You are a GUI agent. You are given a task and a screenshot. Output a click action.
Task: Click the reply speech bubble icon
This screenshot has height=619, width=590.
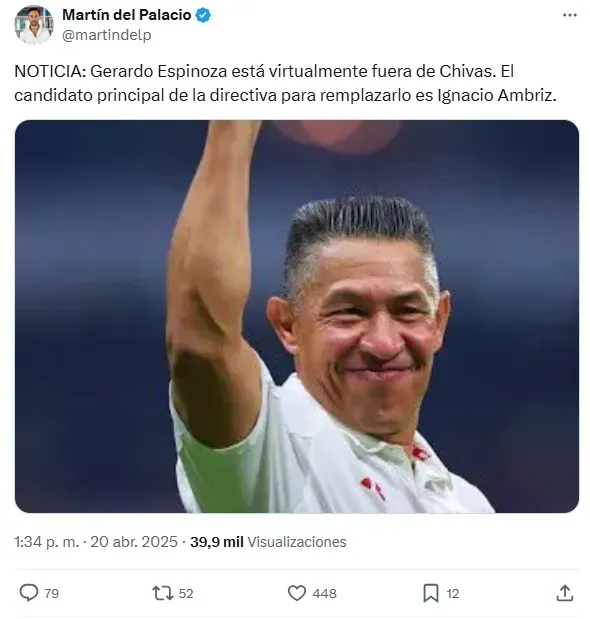point(29,593)
